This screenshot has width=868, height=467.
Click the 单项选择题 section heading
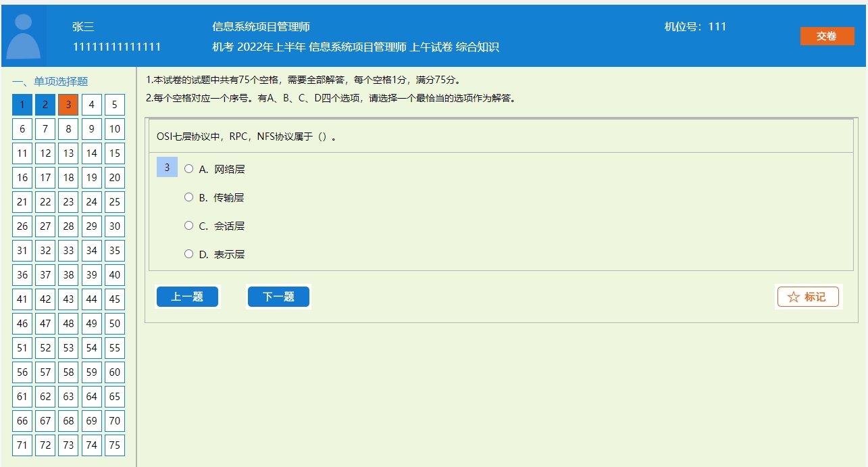51,82
